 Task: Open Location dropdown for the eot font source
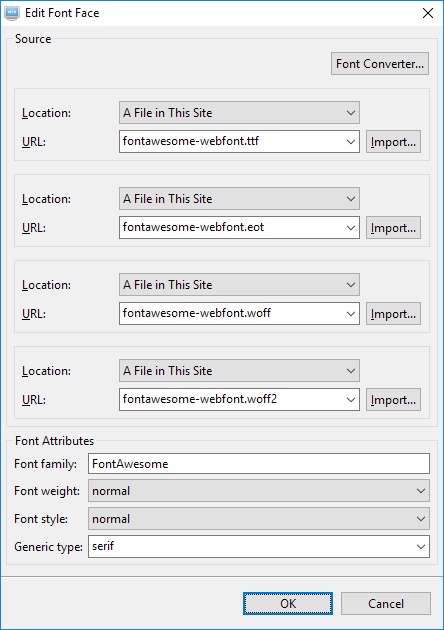tap(239, 198)
